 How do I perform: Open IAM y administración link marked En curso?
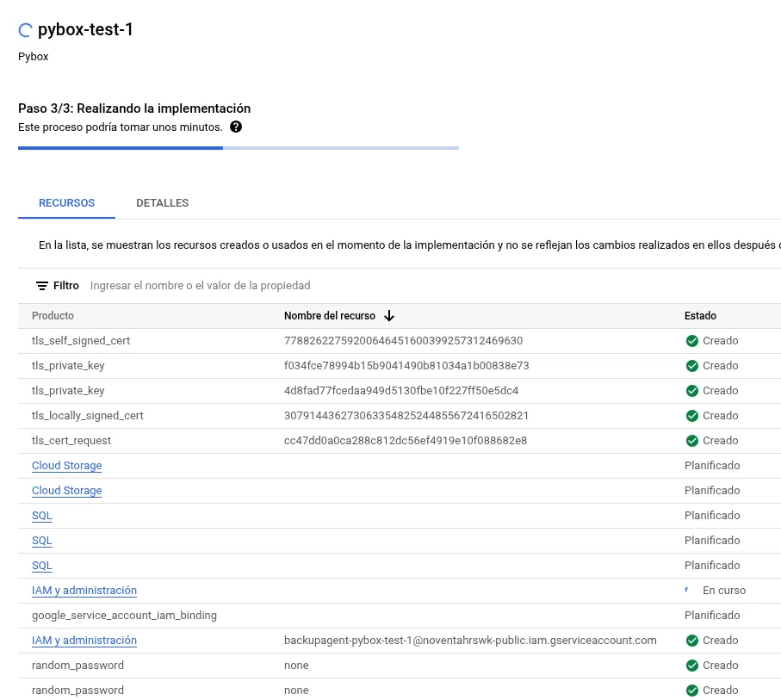[x=84, y=591]
